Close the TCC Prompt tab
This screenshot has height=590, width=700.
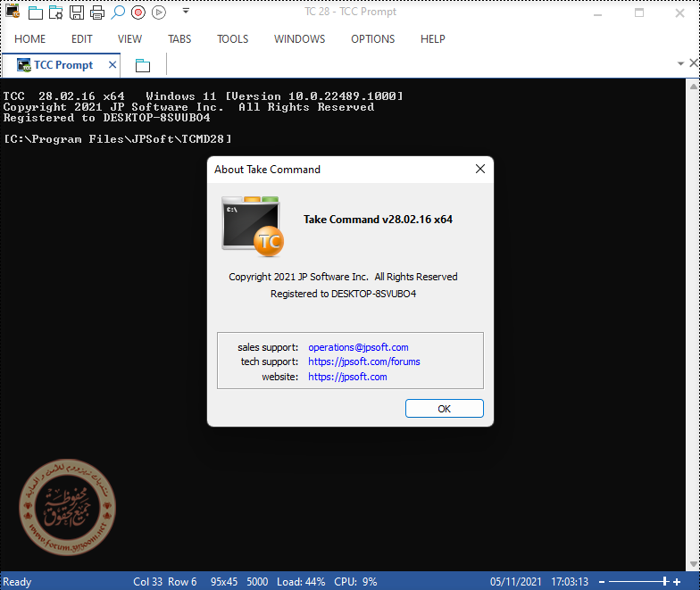click(112, 65)
